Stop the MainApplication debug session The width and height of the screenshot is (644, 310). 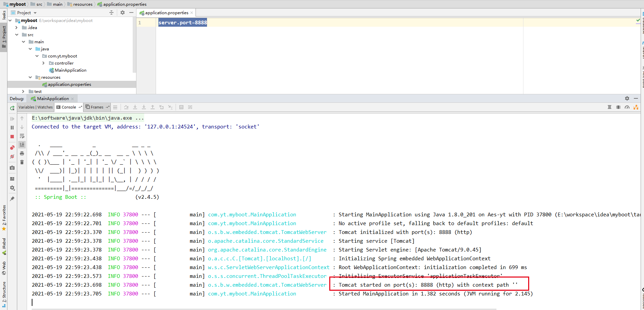tap(12, 137)
